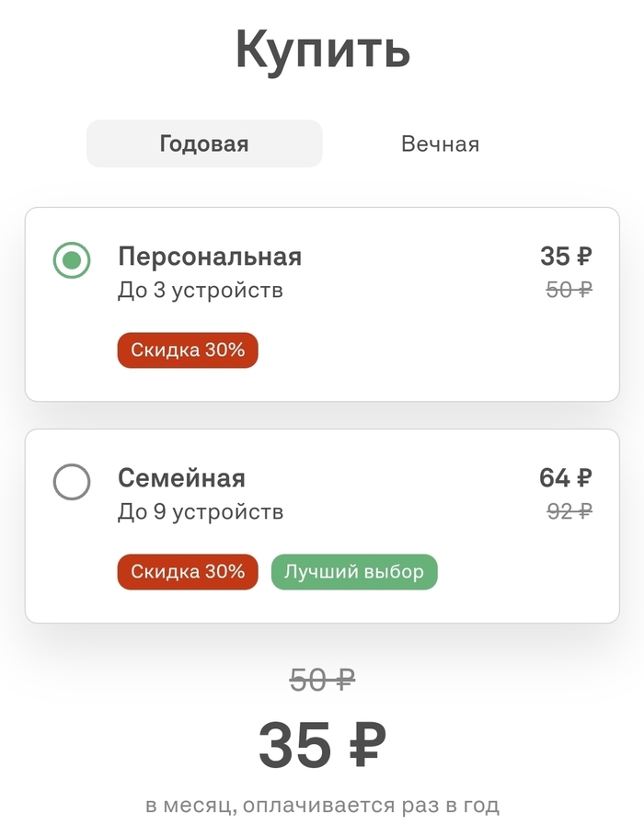Click the large 35 ₽ total price
Viewport: 644px width, 836px height.
[x=322, y=745]
